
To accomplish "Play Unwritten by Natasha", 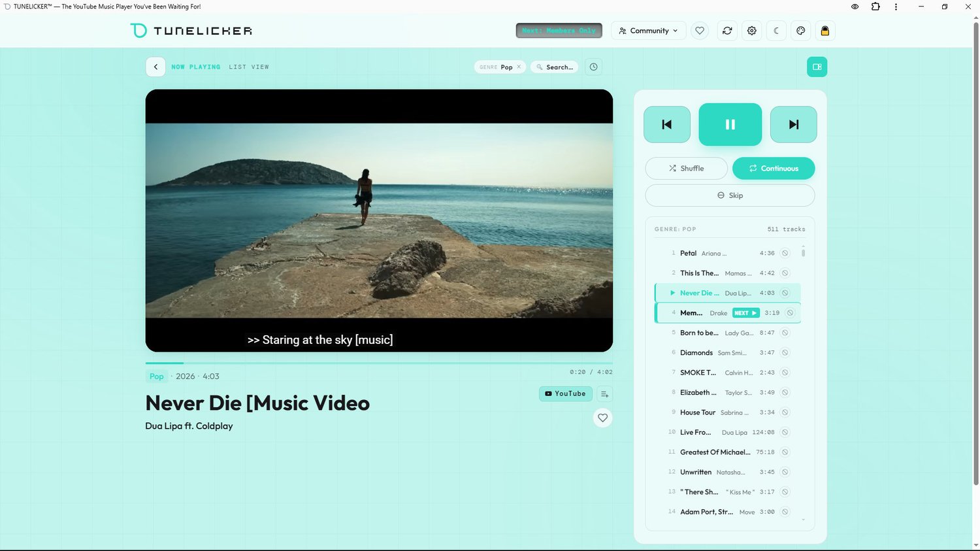I will 727,472.
